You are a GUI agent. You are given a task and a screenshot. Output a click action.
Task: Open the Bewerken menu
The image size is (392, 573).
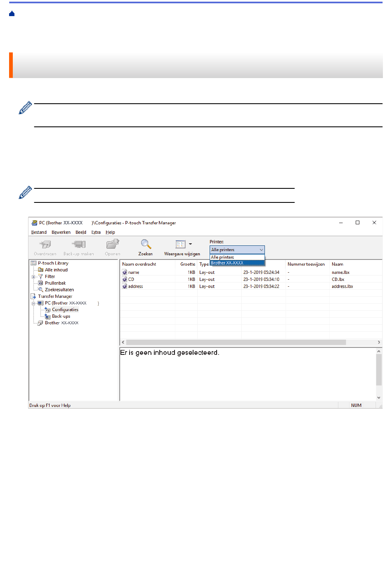click(x=61, y=232)
